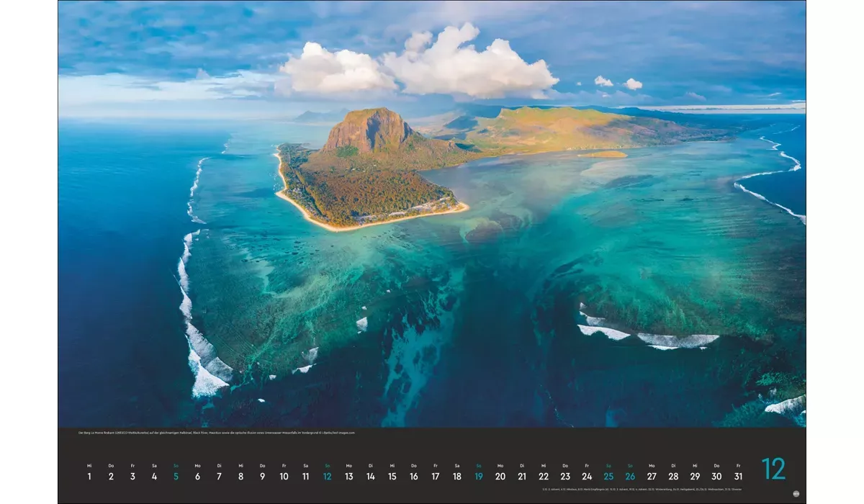
Task: Select the date number 14
Action: 370,476
